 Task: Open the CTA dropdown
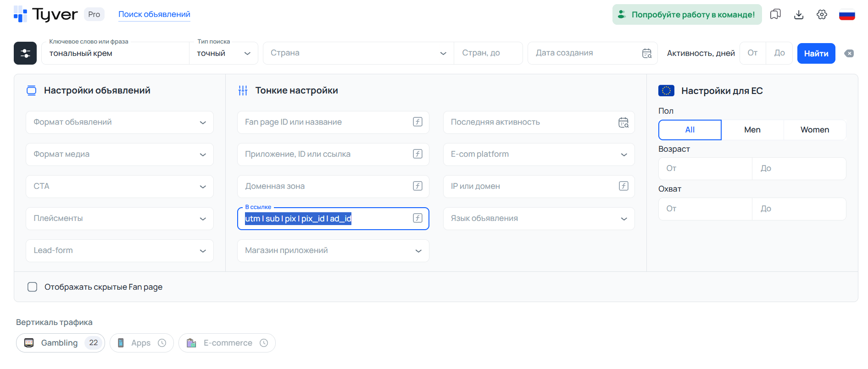pos(120,187)
